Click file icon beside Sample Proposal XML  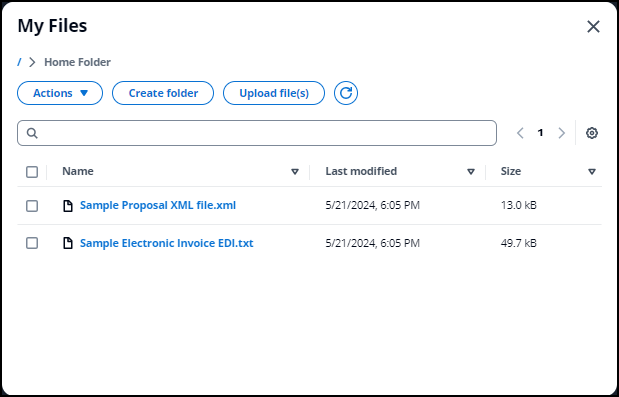click(x=68, y=206)
